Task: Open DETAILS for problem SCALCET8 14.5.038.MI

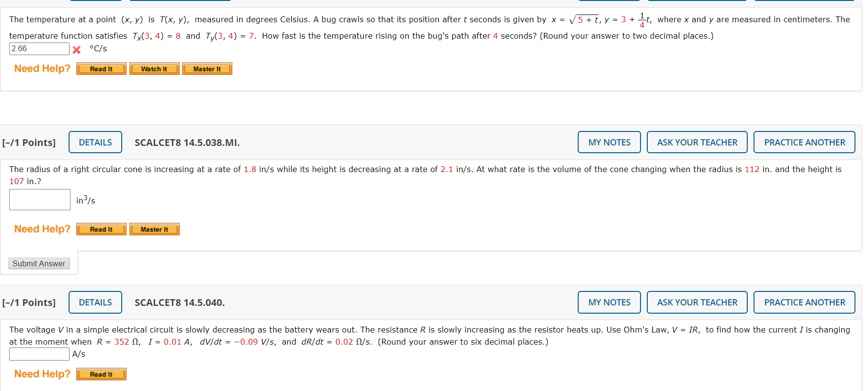Action: [x=95, y=142]
